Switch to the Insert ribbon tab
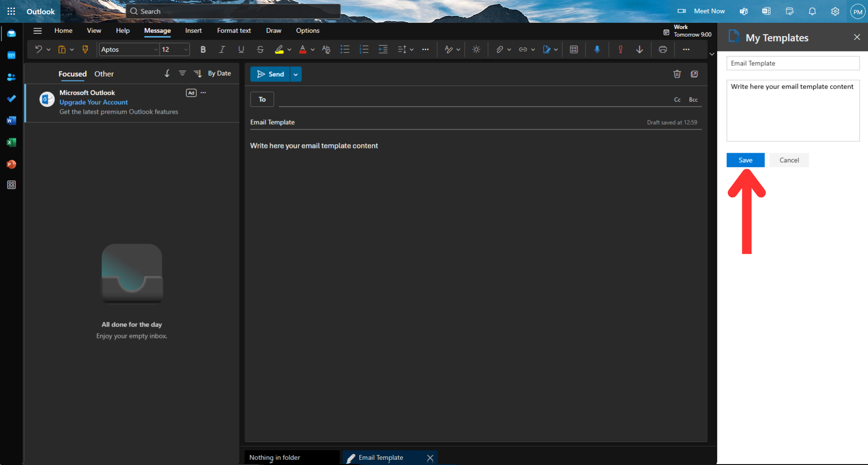The height and width of the screenshot is (465, 868). [193, 30]
